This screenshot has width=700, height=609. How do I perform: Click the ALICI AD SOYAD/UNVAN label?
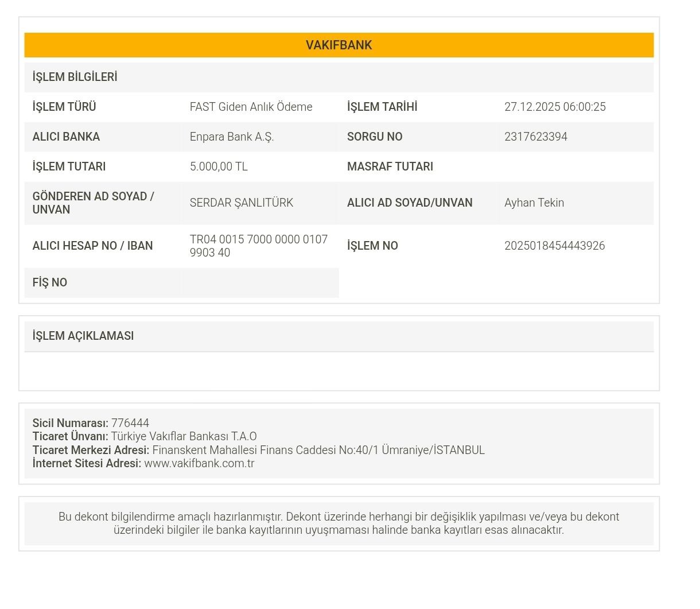point(410,203)
